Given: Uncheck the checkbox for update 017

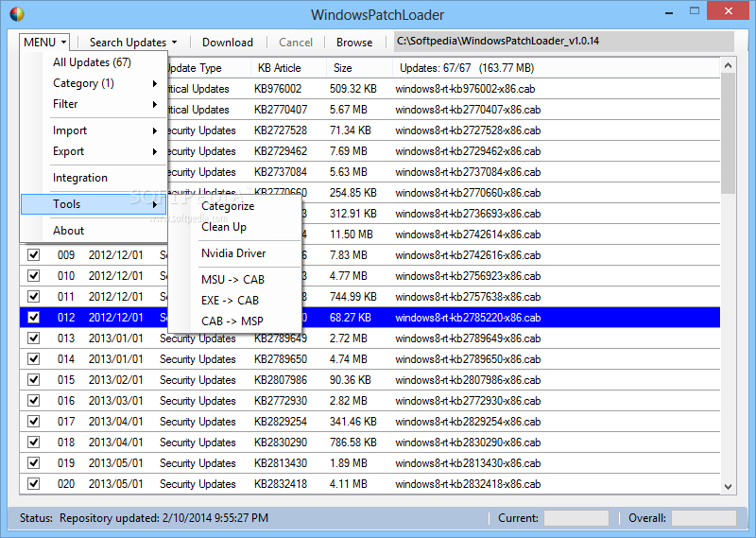Looking at the screenshot, I should coord(33,422).
